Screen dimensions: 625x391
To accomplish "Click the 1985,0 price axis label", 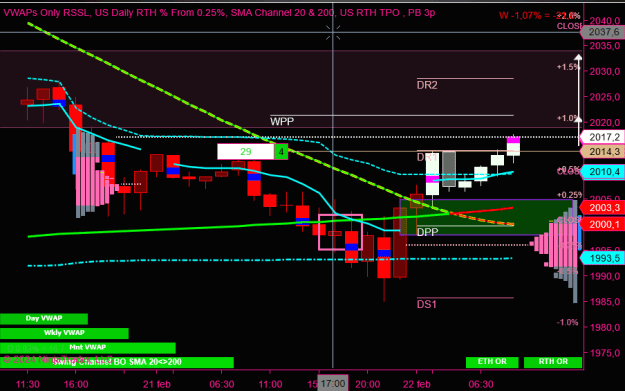I will point(606,302).
